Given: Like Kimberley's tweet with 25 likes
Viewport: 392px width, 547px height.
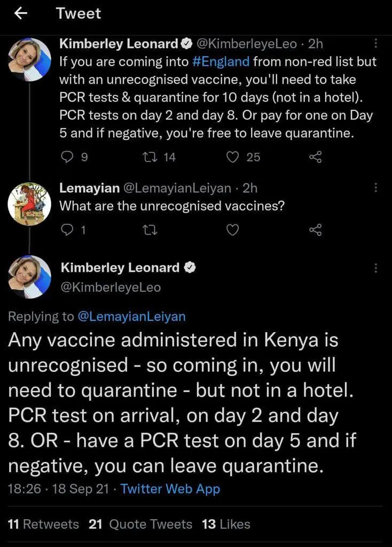Looking at the screenshot, I should pos(233,157).
